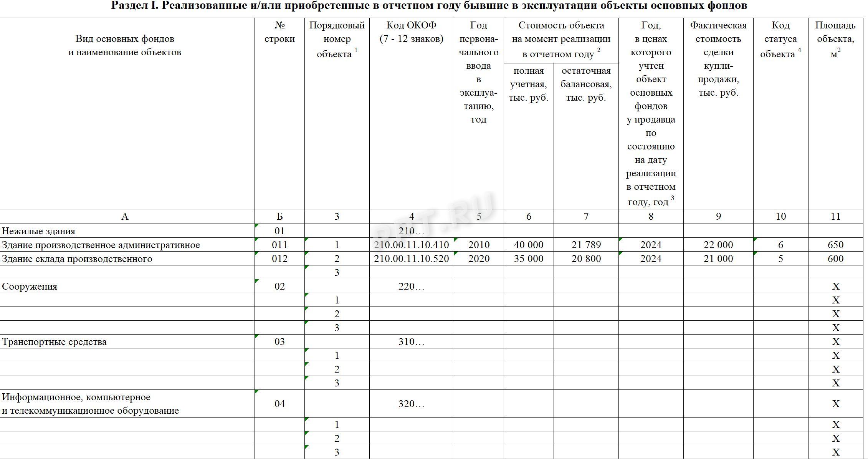Select "Здание склада производственного" row name
Image resolution: width=868 pixels, height=459 pixels.
pos(77,259)
